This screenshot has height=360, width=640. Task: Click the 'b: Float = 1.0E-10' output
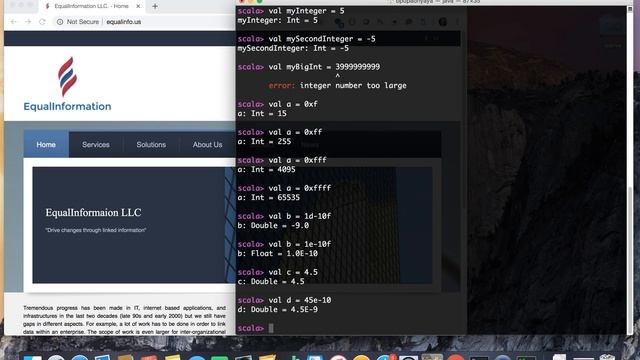[278, 253]
